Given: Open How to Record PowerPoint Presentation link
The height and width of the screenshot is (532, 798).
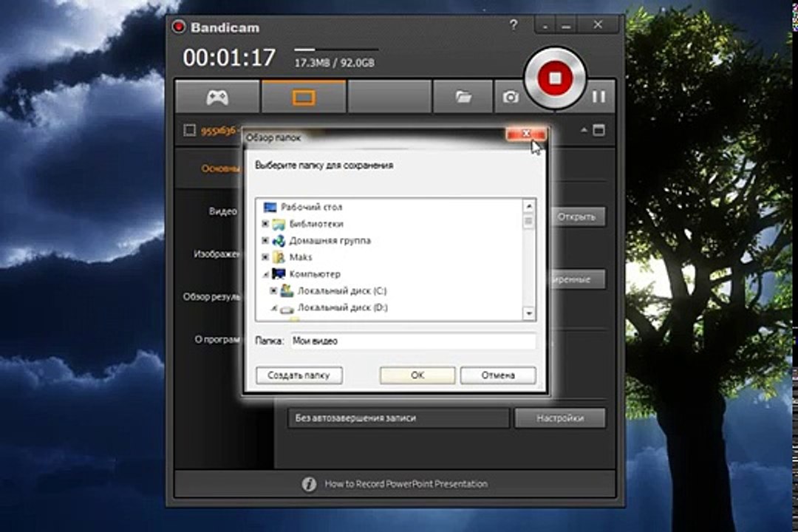Looking at the screenshot, I should click(406, 484).
